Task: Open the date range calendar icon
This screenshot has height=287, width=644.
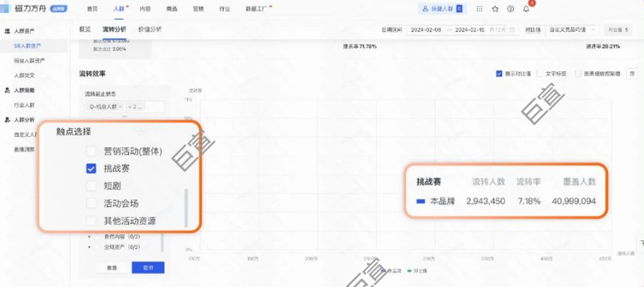Action: pyautogui.click(x=512, y=29)
